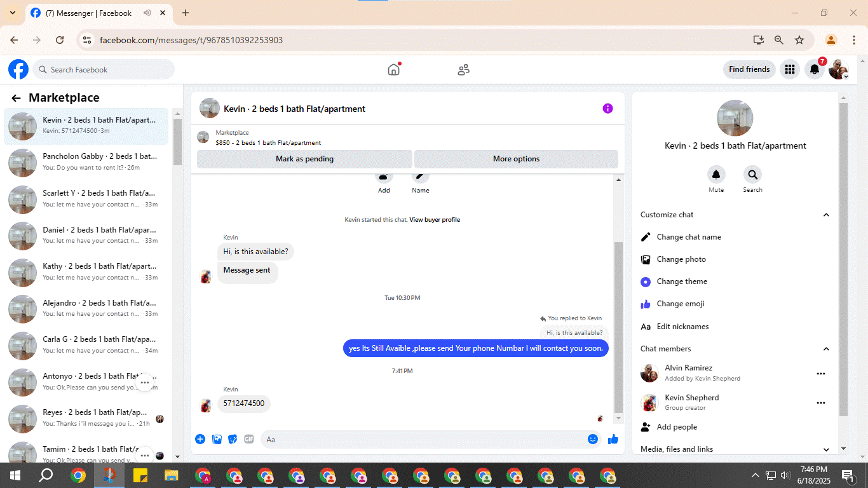Open the emoji picker in the message box
This screenshot has width=868, height=488.
pos(593,439)
